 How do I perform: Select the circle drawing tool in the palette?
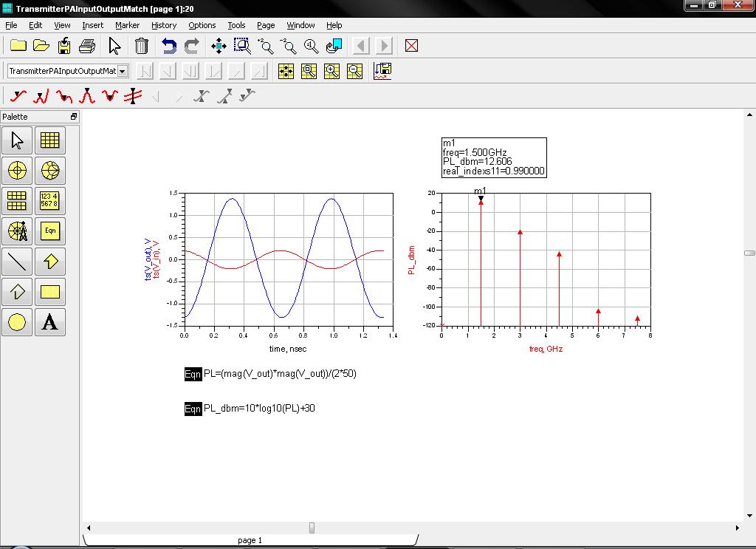(18, 322)
